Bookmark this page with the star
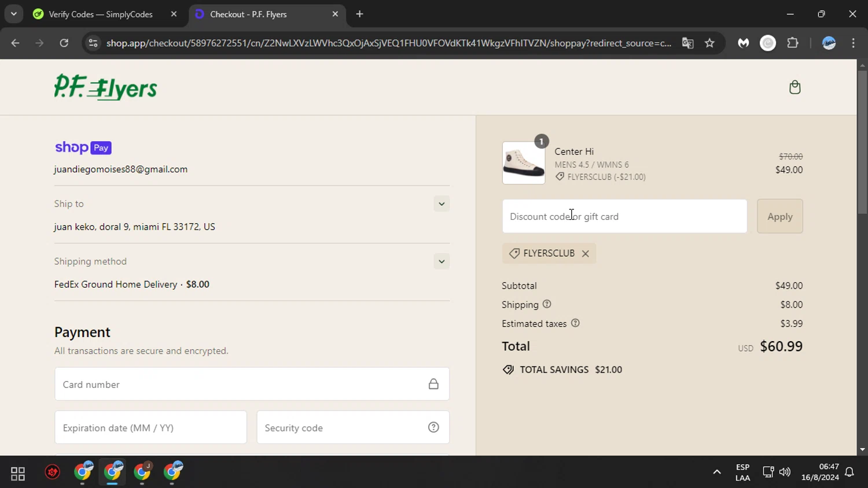The image size is (868, 488). coord(709,43)
